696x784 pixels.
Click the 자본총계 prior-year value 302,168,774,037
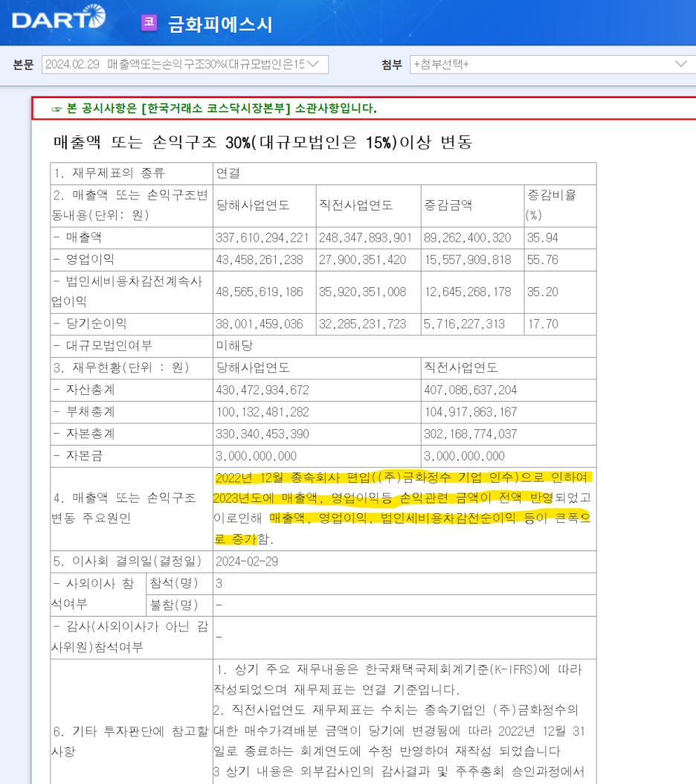point(471,434)
